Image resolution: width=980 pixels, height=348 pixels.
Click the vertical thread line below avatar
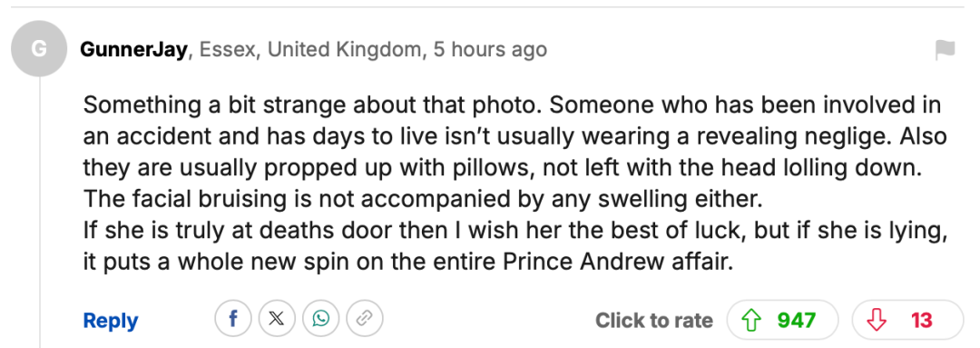click(x=41, y=213)
